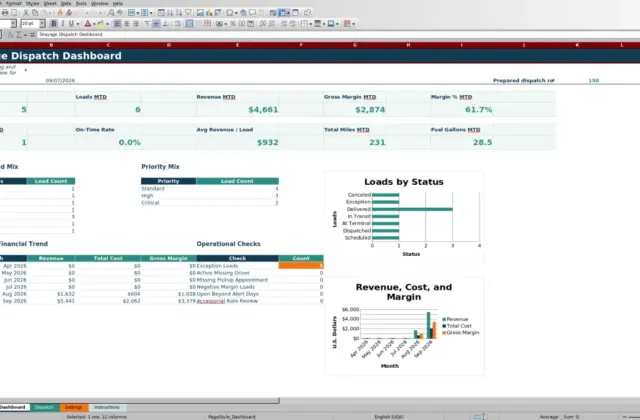Click the Spelling check icon

[120, 13]
